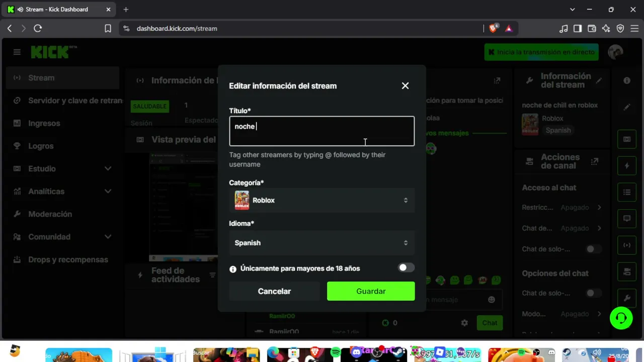The height and width of the screenshot is (362, 644).
Task: Click the Título text field
Action: tap(322, 131)
